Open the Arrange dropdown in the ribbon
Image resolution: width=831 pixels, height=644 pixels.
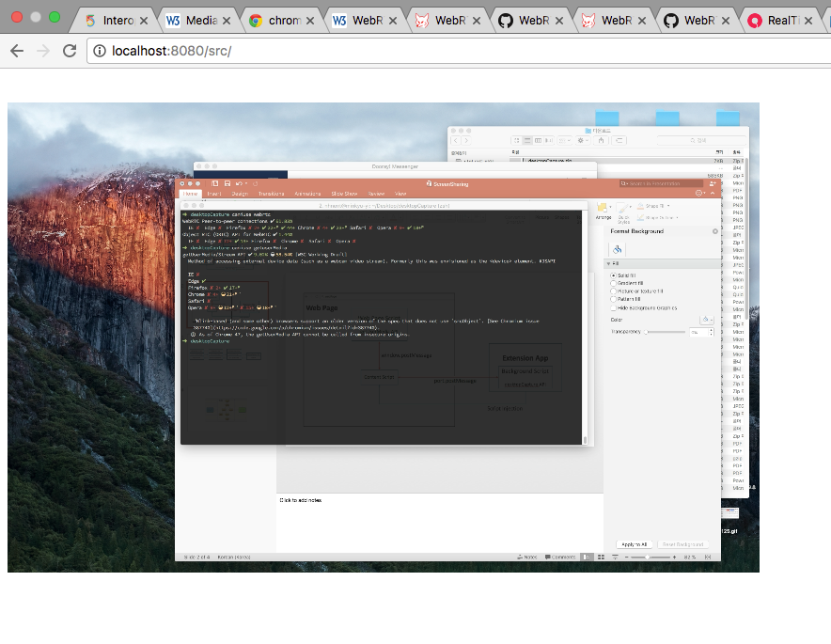click(x=604, y=211)
